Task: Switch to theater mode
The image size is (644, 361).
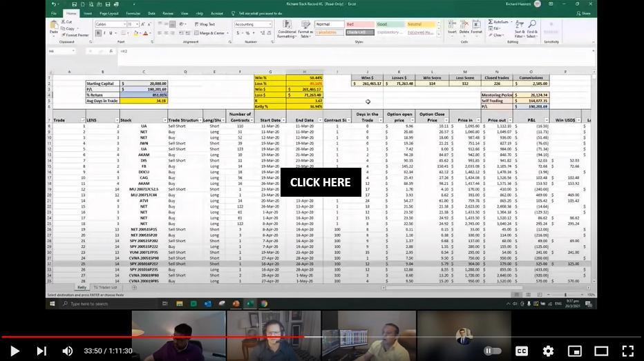Action: coord(601,351)
